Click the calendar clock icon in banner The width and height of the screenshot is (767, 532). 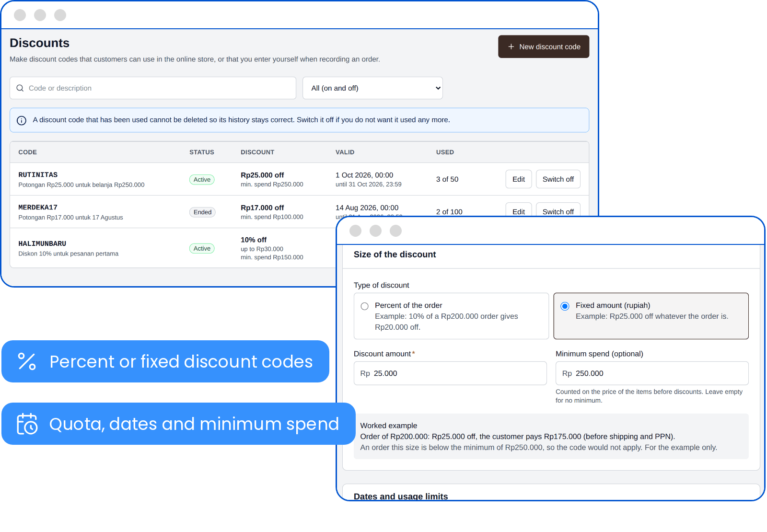[27, 424]
